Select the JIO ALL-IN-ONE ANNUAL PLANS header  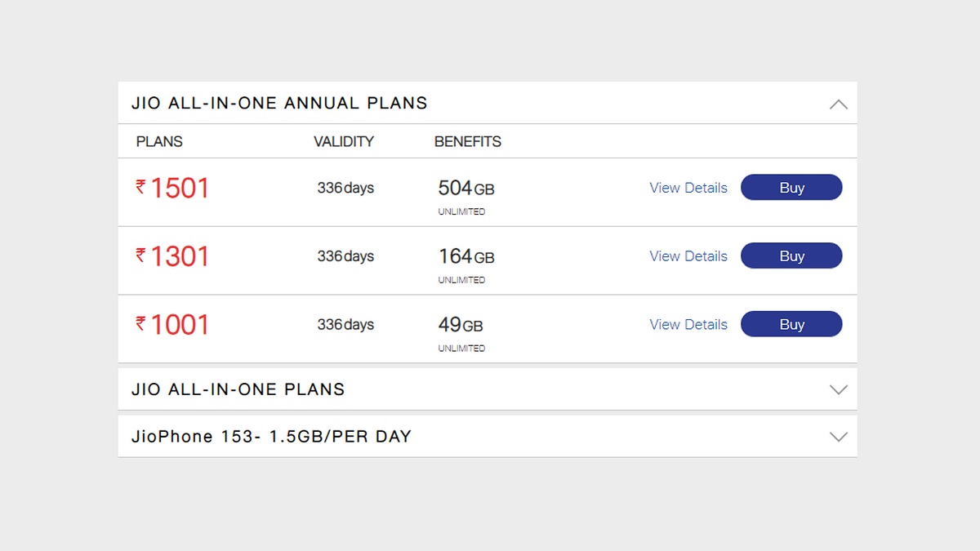tap(280, 103)
